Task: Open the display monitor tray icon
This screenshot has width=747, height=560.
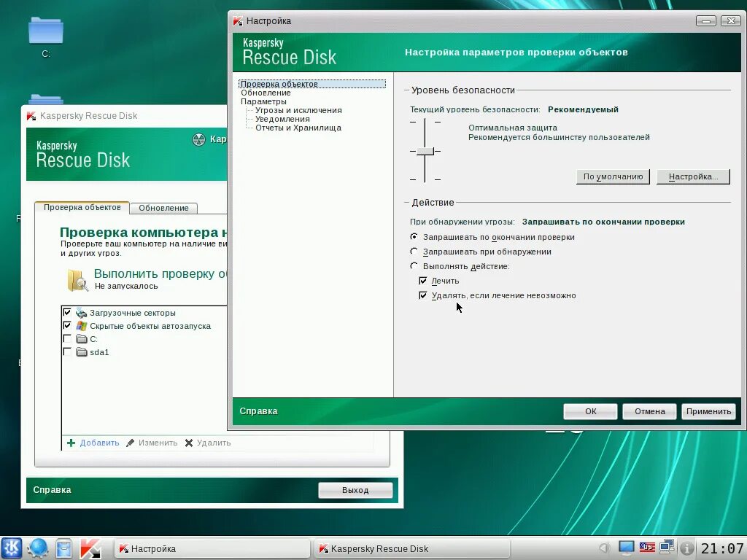Action: 626,548
